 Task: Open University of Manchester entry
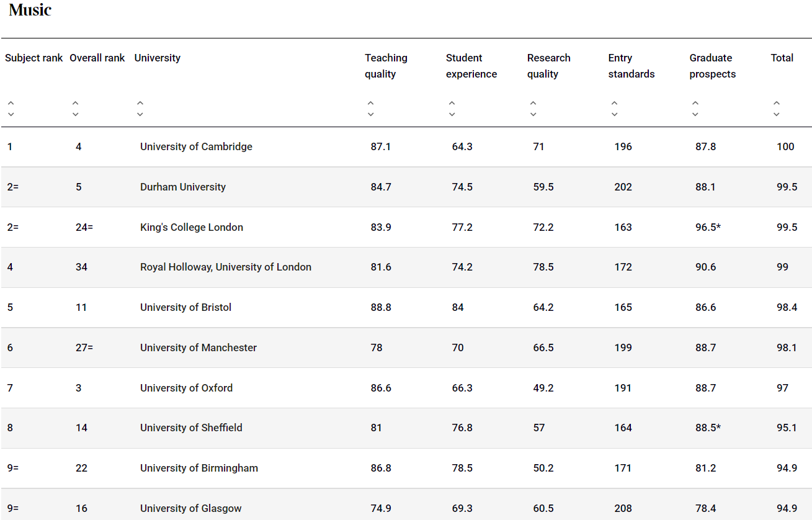tap(199, 347)
